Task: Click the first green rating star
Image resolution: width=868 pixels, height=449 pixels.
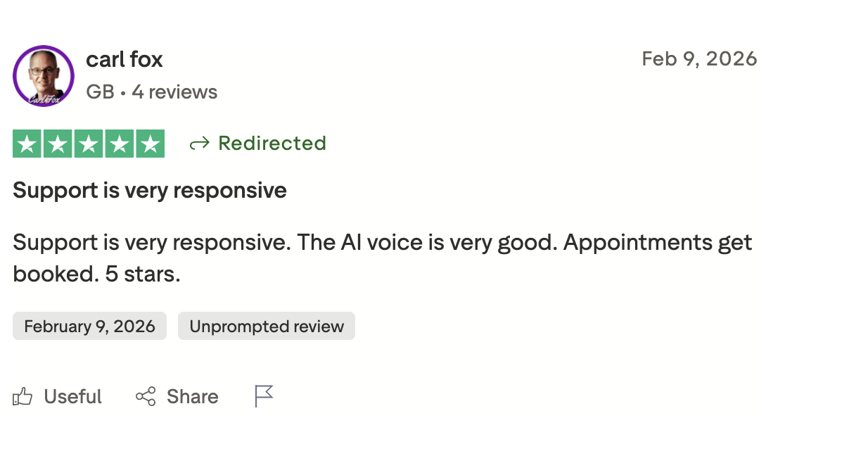Action: pos(27,144)
